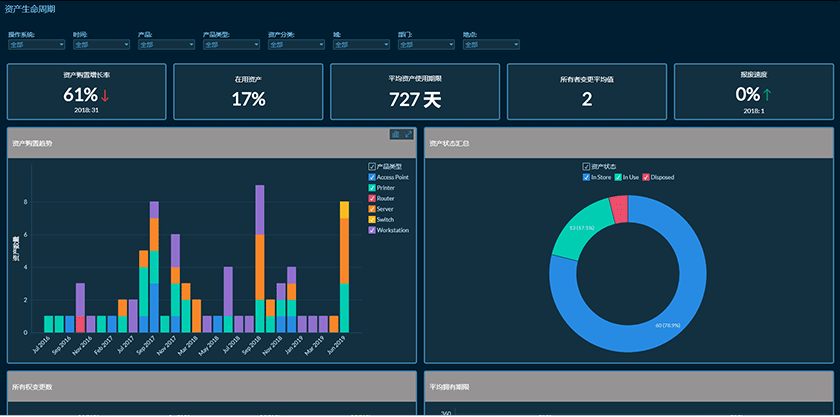
Task: Open chart type icon in 资产购置趋势 panel
Action: [x=396, y=135]
